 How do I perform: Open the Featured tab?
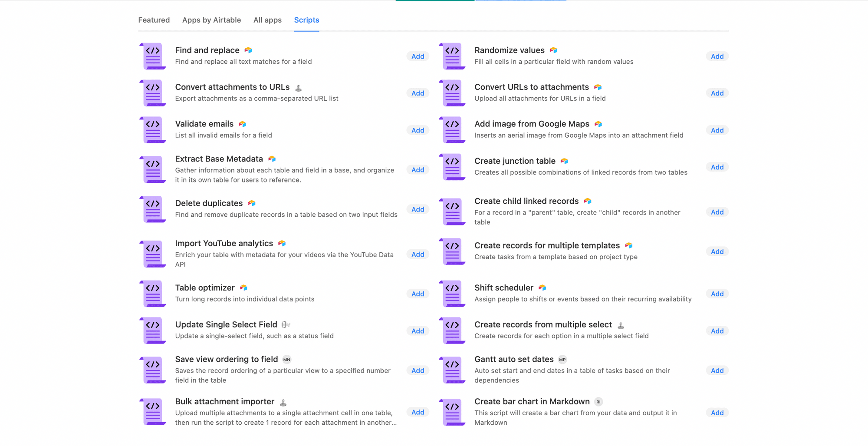pyautogui.click(x=154, y=20)
